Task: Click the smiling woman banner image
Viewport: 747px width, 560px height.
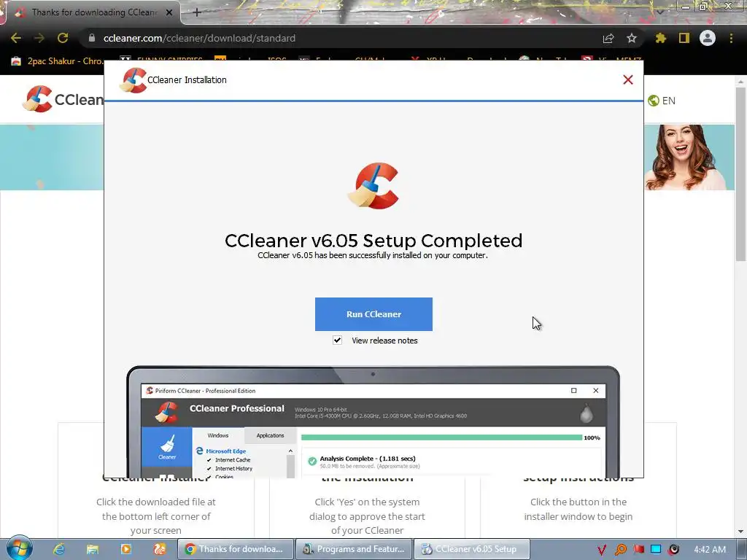Action: [x=689, y=157]
